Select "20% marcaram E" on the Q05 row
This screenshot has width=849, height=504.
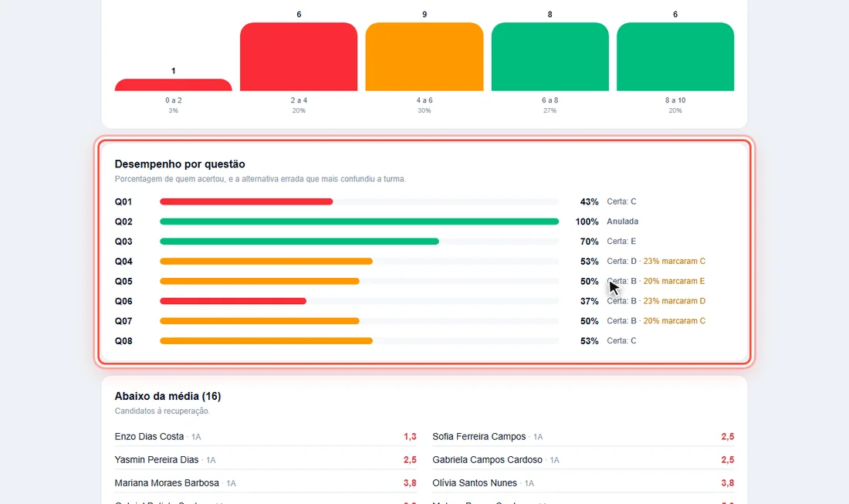pos(674,281)
